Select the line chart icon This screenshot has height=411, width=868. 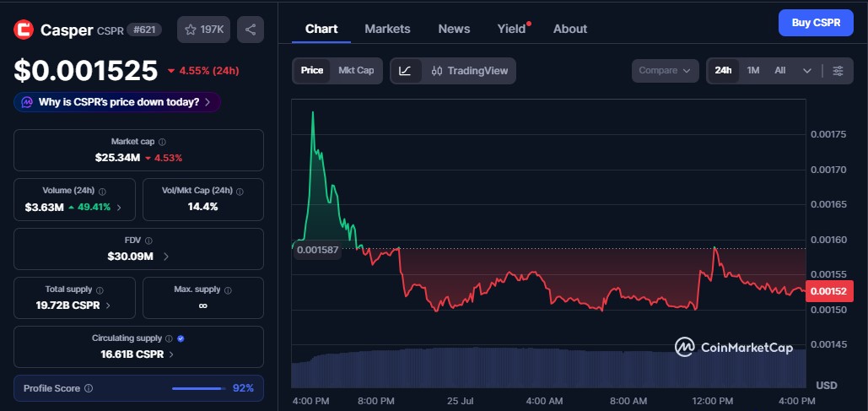coord(405,71)
